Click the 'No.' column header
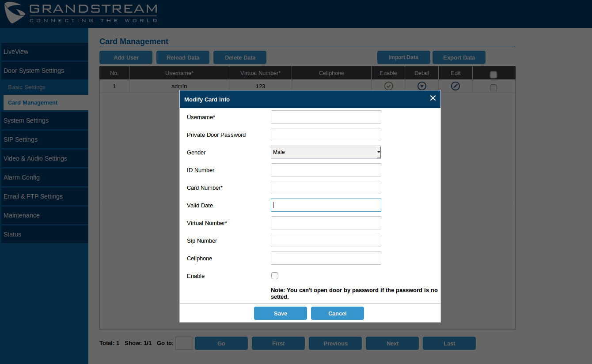592x364 pixels. 114,73
